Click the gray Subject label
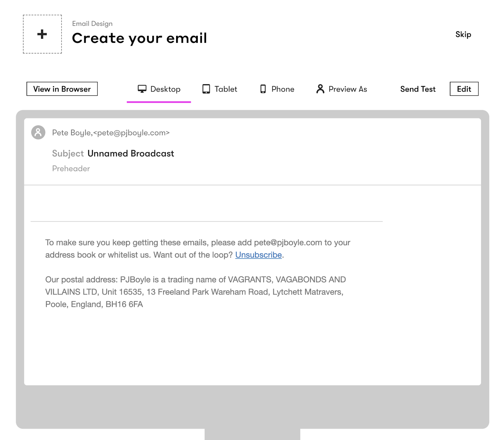 tap(68, 154)
